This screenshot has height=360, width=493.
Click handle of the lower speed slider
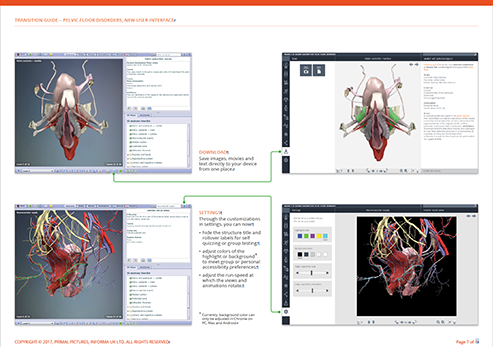click(312, 291)
